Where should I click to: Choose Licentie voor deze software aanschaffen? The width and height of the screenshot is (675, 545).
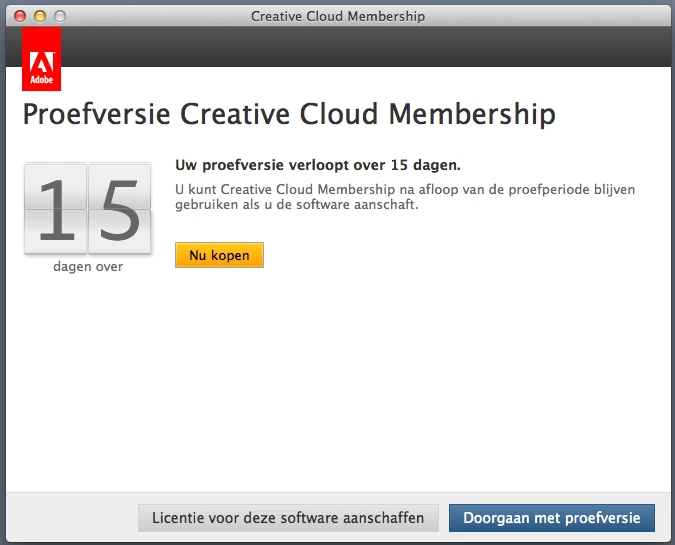pos(288,517)
